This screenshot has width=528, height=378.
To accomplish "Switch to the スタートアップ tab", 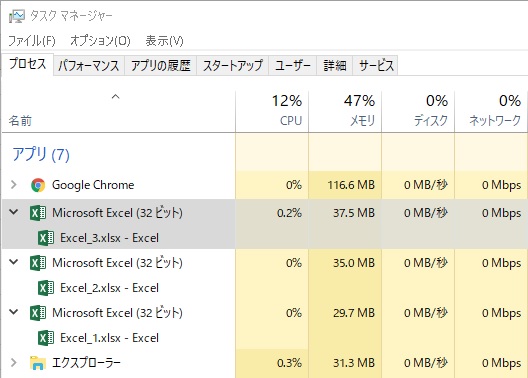I will click(x=233, y=65).
